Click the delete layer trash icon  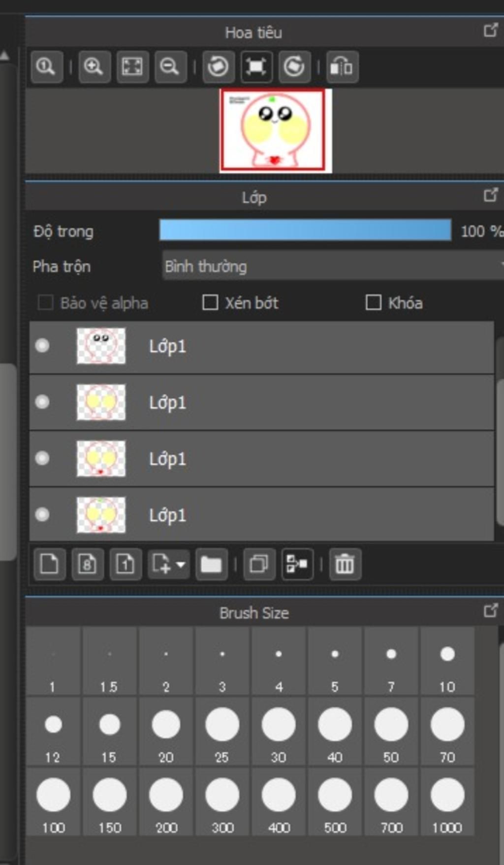pos(345,564)
